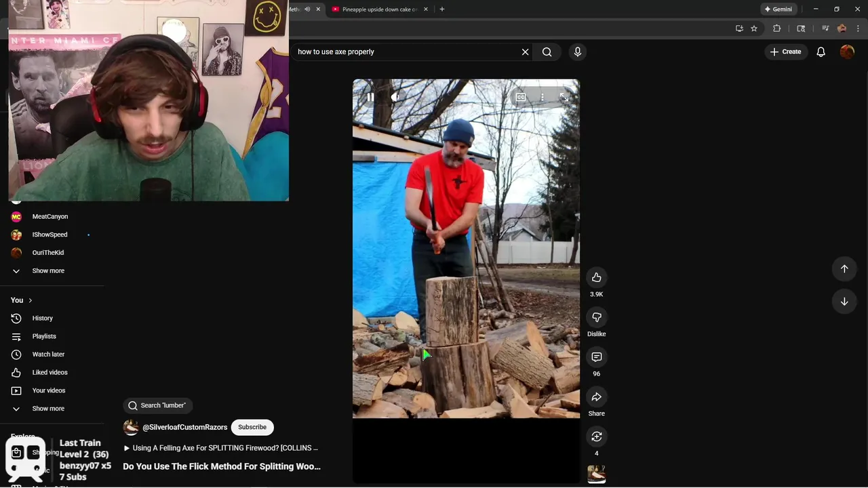Open Chrome extensions puzzle icon
The height and width of the screenshot is (488, 868).
click(777, 28)
